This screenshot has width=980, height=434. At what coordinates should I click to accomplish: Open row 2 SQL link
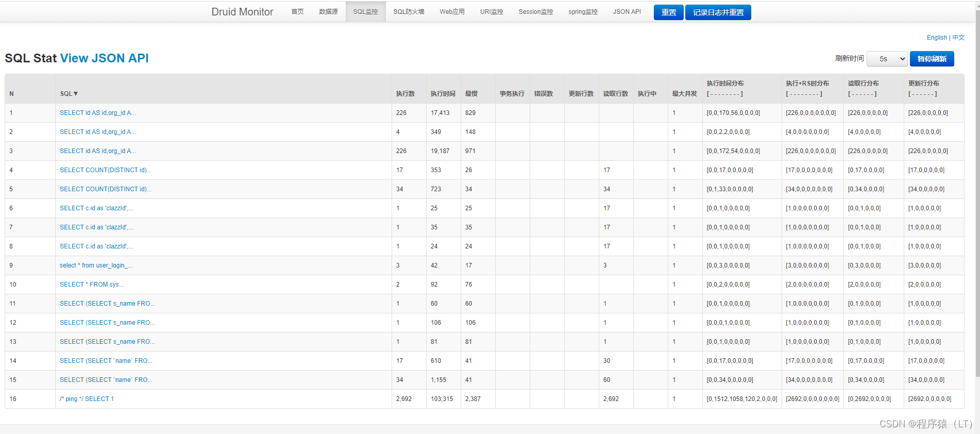point(97,132)
